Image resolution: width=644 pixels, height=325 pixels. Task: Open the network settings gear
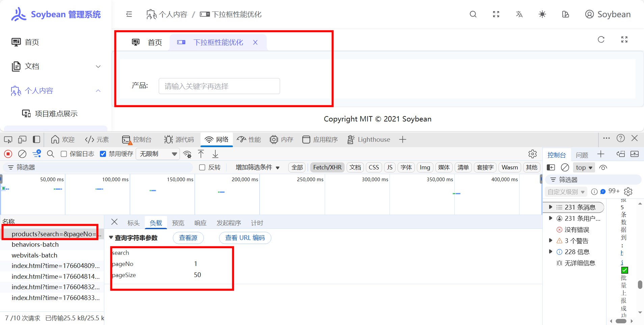533,154
